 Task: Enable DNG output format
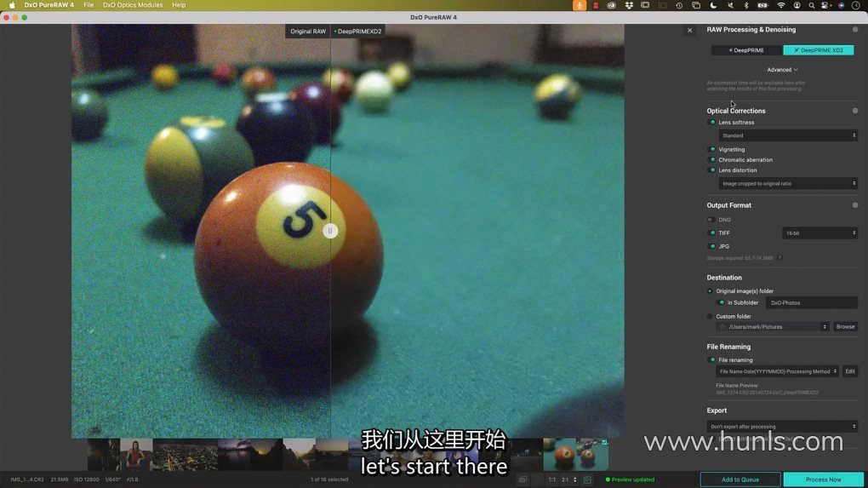[711, 220]
